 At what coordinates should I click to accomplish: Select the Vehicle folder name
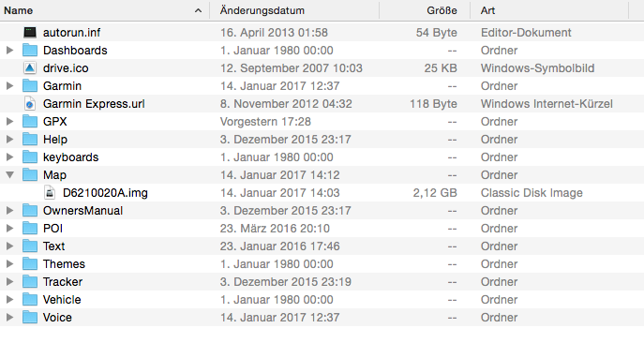click(62, 300)
